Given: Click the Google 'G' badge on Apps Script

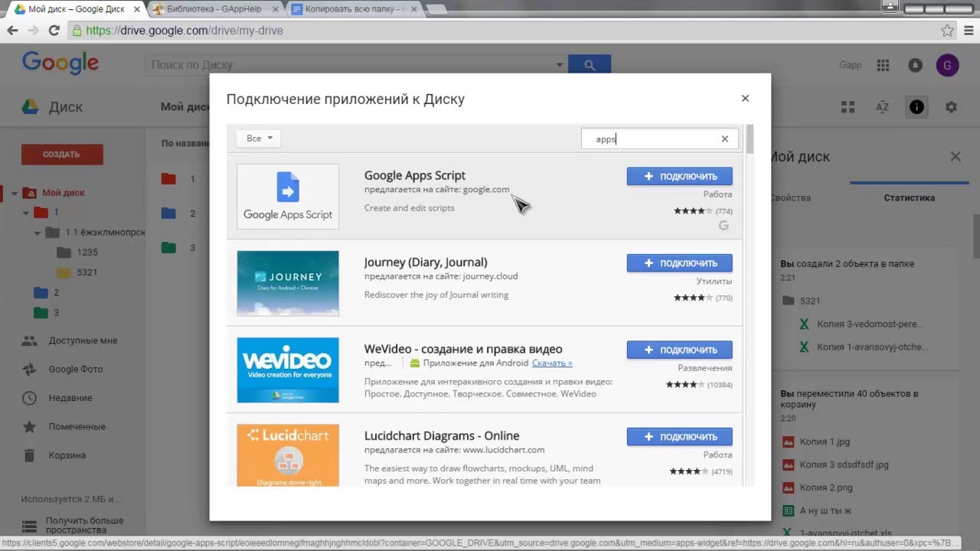Looking at the screenshot, I should (724, 226).
